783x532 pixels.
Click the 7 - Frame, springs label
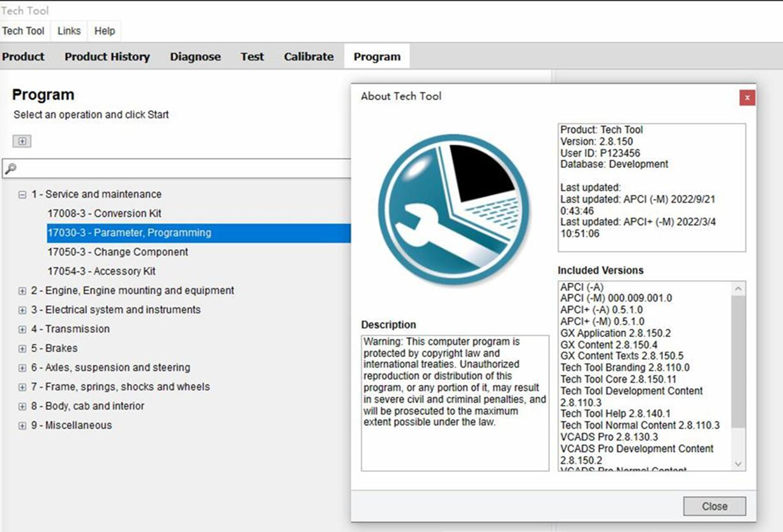coord(120,386)
